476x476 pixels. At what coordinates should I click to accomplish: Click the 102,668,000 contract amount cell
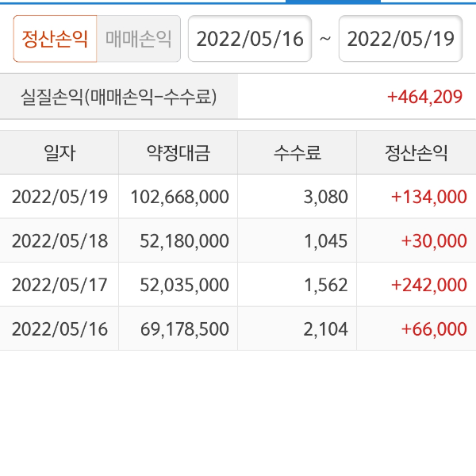pyautogui.click(x=178, y=197)
